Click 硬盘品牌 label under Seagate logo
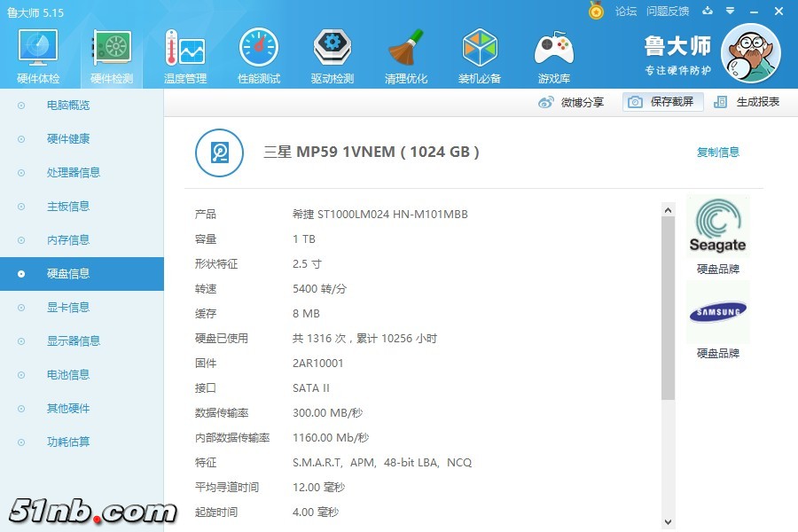 click(717, 270)
